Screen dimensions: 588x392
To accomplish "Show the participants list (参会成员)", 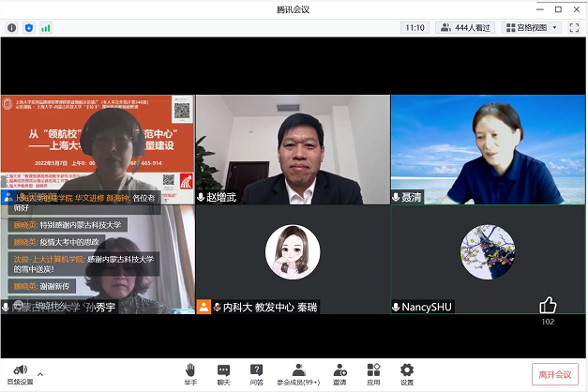I will [297, 372].
